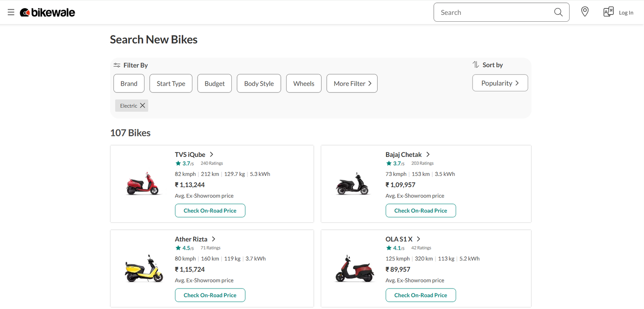Click the 107 Bikes count heading
644x309 pixels.
point(130,133)
